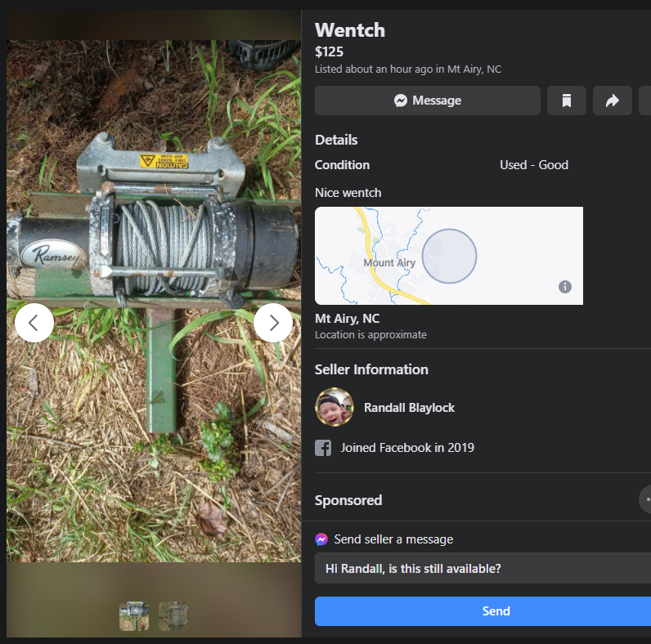The width and height of the screenshot is (651, 644).
Task: Save listing with the bookmark icon
Action: click(566, 101)
